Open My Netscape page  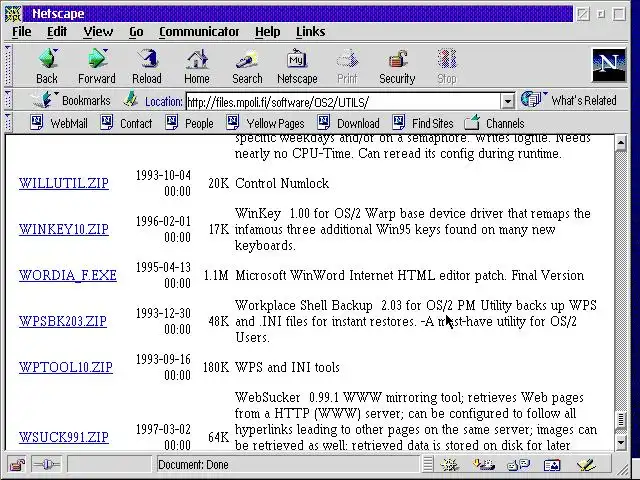[297, 66]
